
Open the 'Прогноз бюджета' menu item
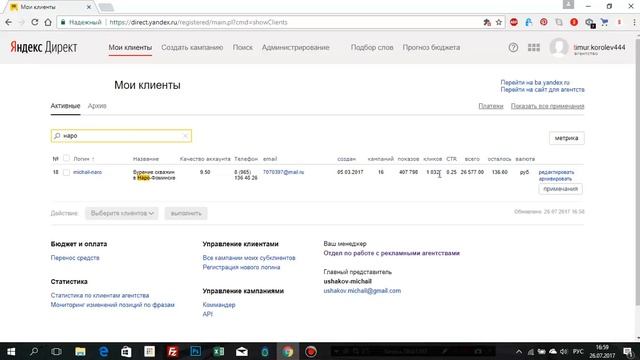tap(431, 47)
